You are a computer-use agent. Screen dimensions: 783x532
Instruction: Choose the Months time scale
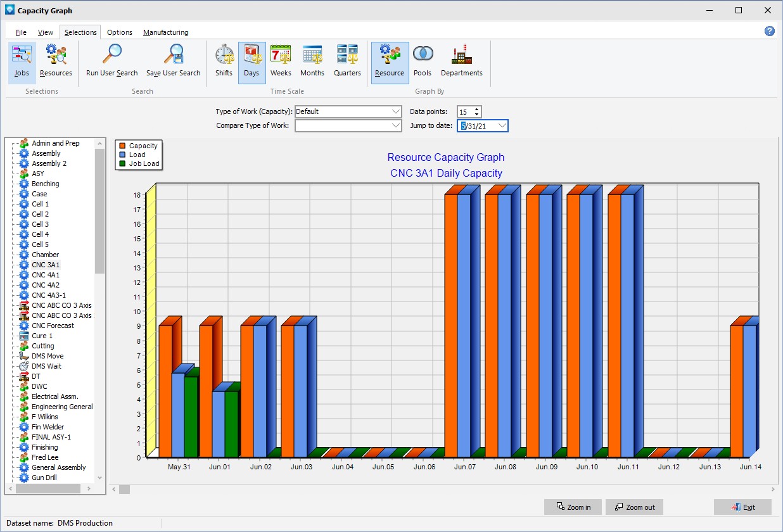312,62
